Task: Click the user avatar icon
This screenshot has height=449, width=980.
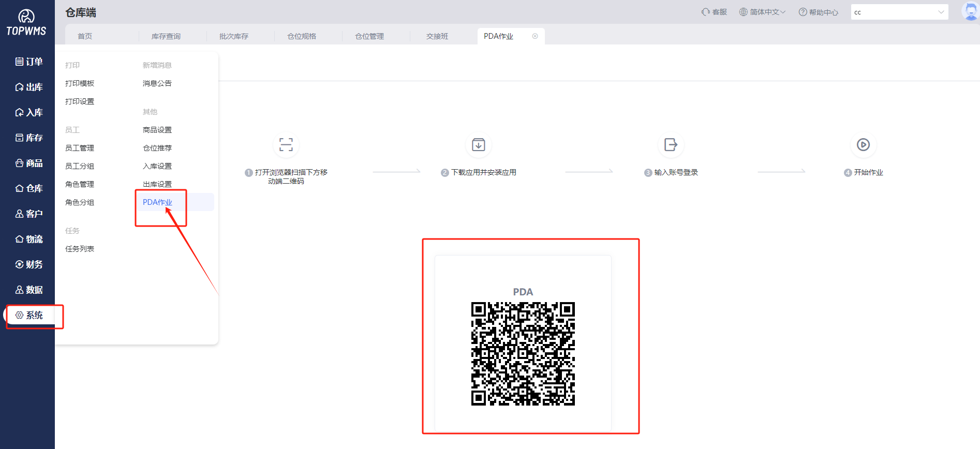Action: click(971, 11)
